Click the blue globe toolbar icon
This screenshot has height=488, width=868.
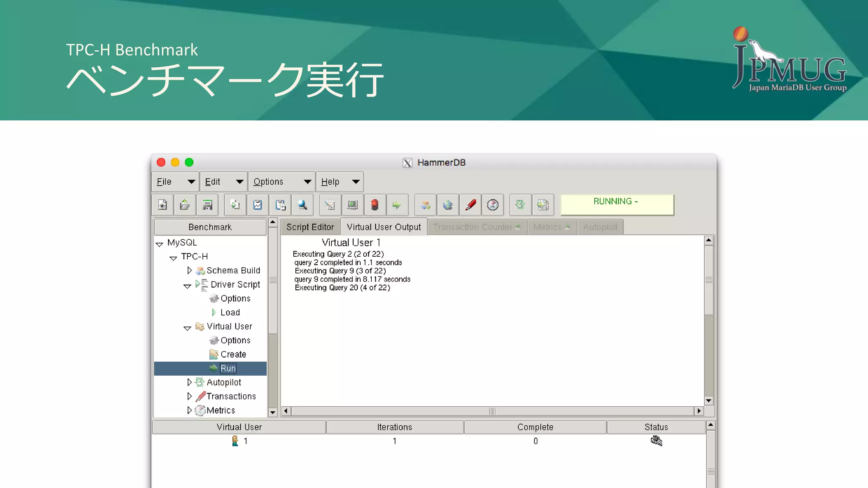click(x=448, y=205)
